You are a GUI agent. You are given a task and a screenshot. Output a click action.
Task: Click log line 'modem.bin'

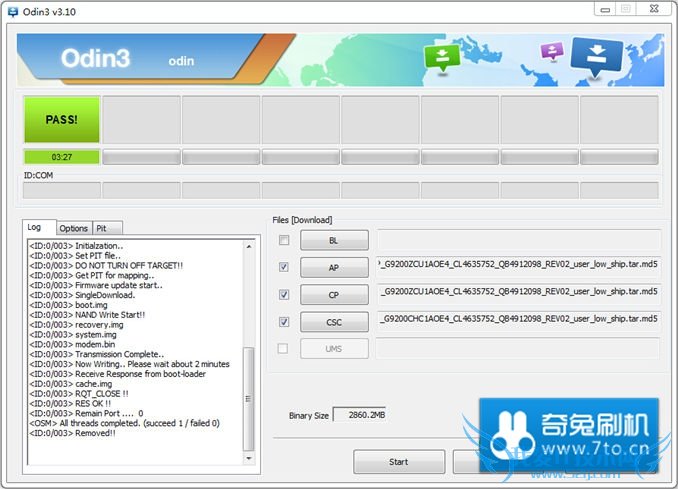click(72, 345)
